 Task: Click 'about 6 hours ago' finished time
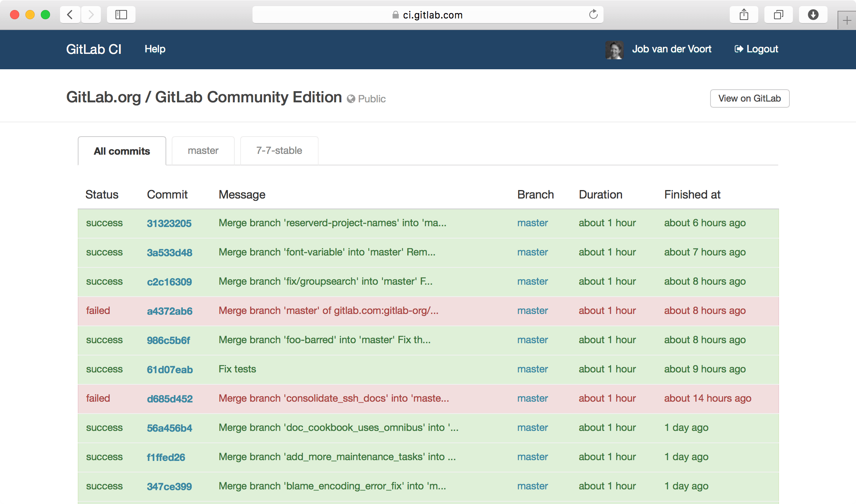[705, 223]
